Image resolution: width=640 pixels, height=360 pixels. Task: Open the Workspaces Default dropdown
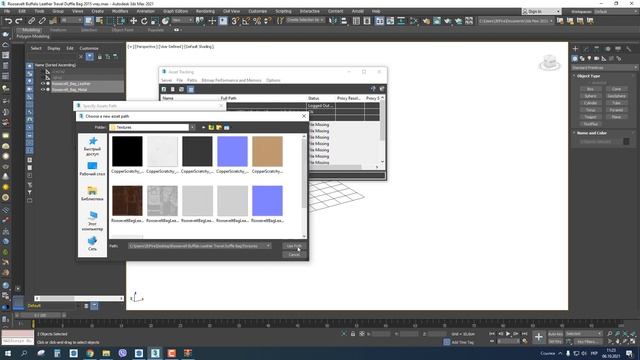pyautogui.click(x=616, y=11)
